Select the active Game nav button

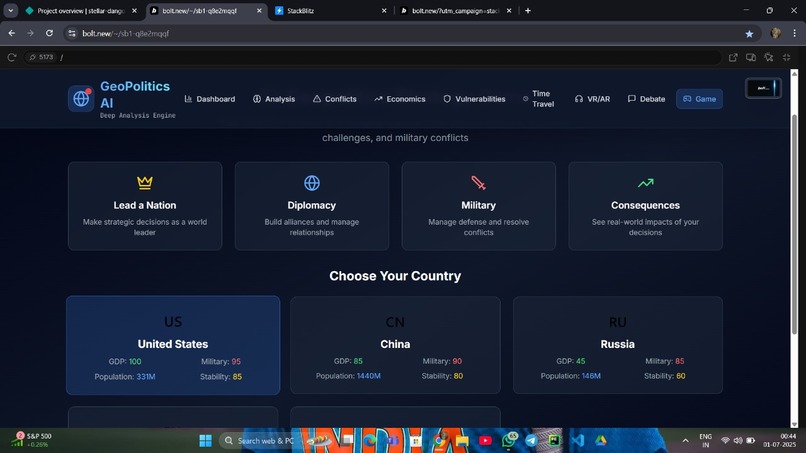700,99
